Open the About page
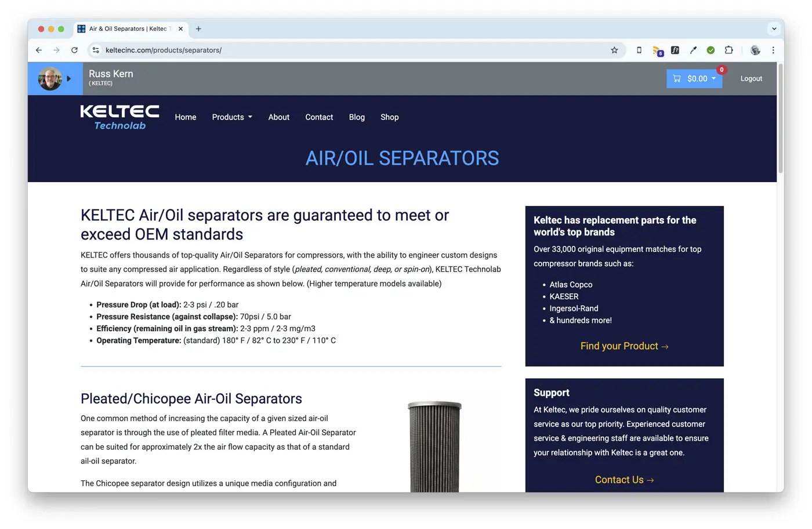This screenshot has width=812, height=529. tap(279, 117)
